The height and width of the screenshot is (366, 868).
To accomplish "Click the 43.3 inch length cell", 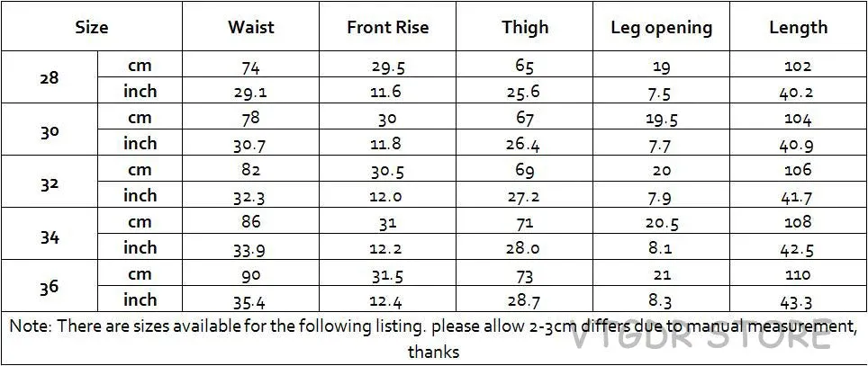I will (x=798, y=299).
